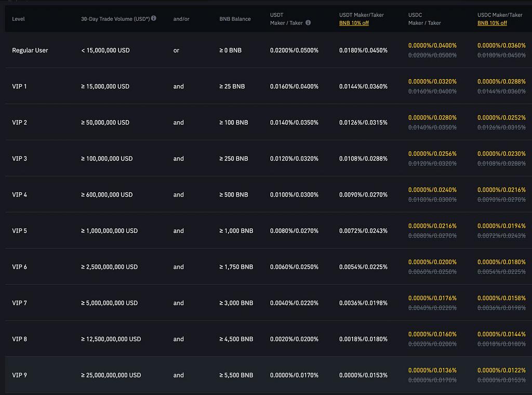Select VIP 2 USDT BNB-discount fee 0.0126%/0.0315%, not struck
This screenshot has width=532, height=395.
pyautogui.click(x=363, y=123)
